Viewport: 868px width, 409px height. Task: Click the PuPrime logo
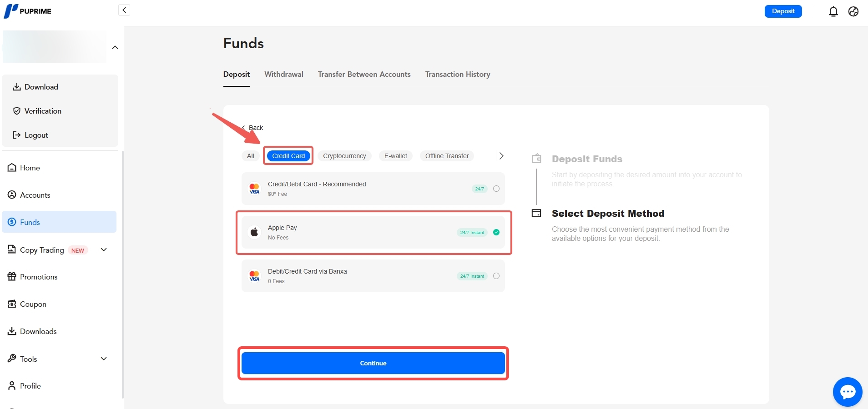(x=28, y=11)
